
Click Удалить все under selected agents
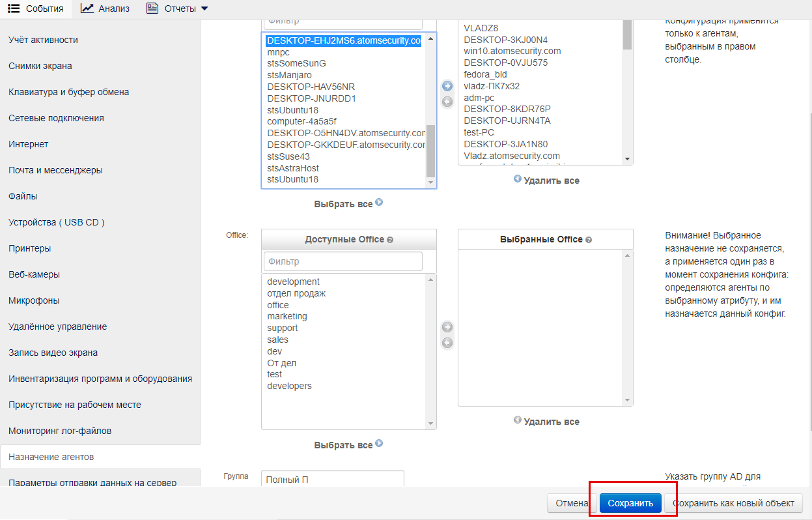(x=546, y=181)
